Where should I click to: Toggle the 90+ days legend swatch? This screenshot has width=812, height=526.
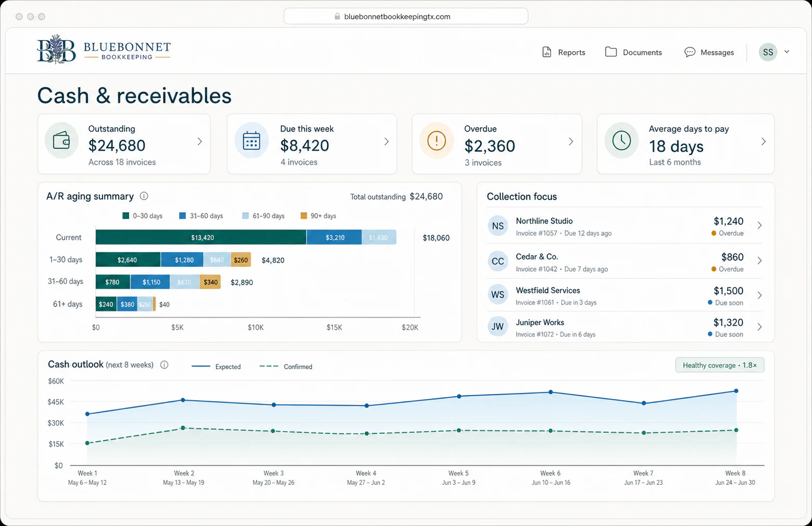coord(304,216)
